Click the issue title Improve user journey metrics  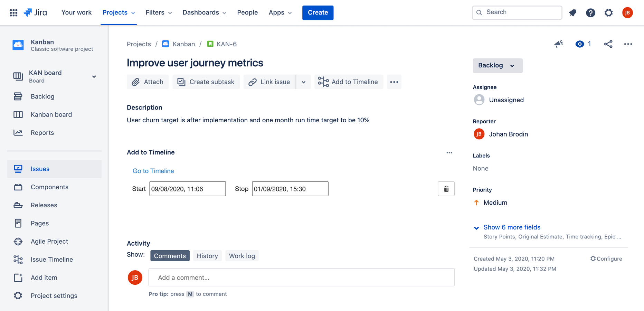(195, 63)
